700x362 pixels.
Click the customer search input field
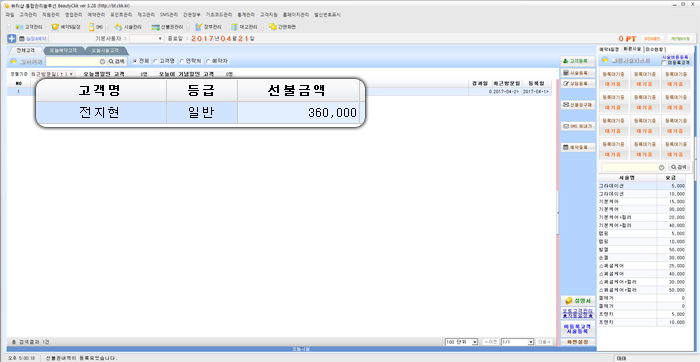pyautogui.click(x=75, y=61)
